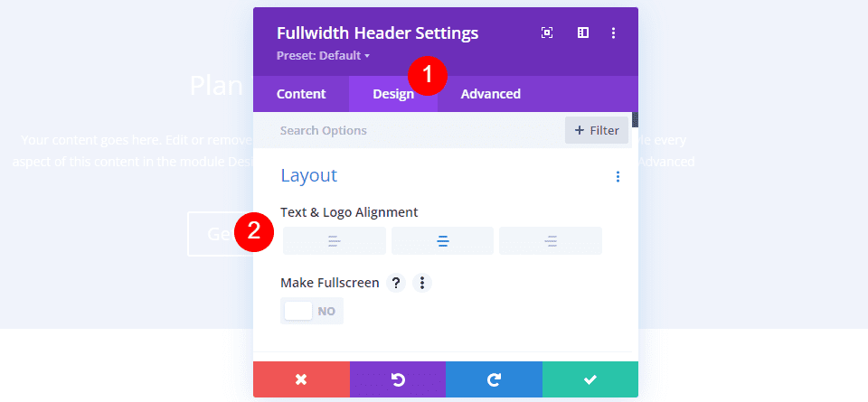Viewport: 868px width, 402px height.
Task: Open the Preset: Default dropdown
Action: (323, 56)
